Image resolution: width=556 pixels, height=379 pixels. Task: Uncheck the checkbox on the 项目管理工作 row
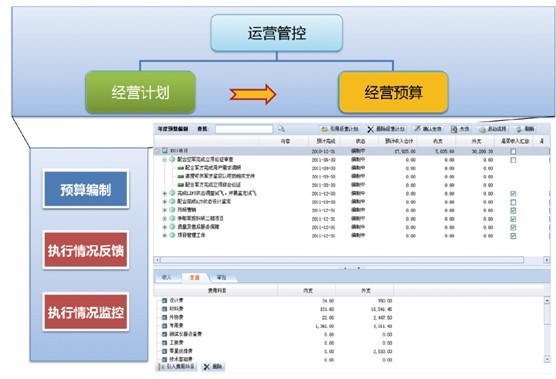click(x=513, y=236)
